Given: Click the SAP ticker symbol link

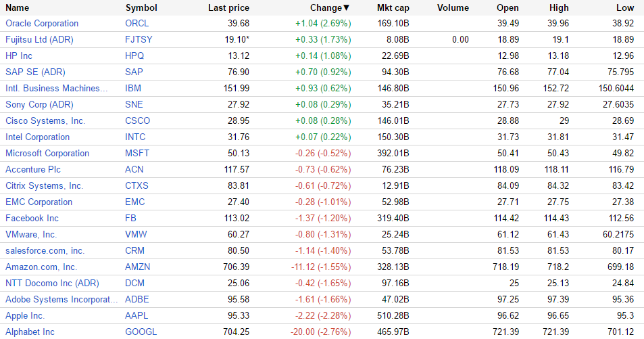Looking at the screenshot, I should click(133, 72).
